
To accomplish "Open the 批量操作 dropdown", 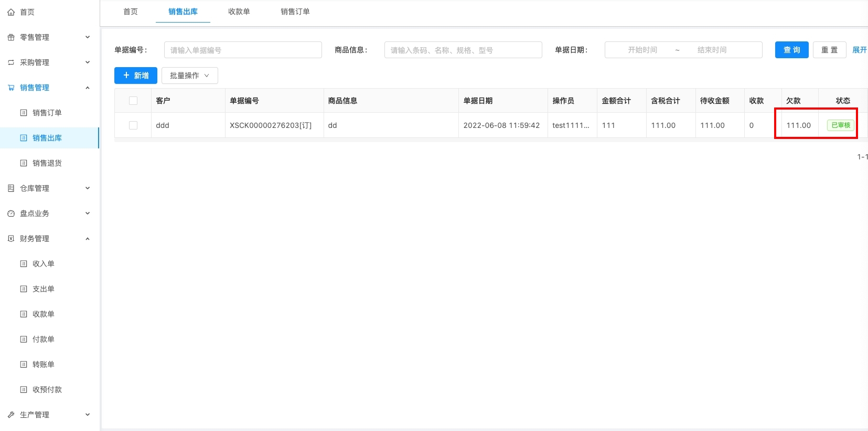I will click(x=190, y=76).
